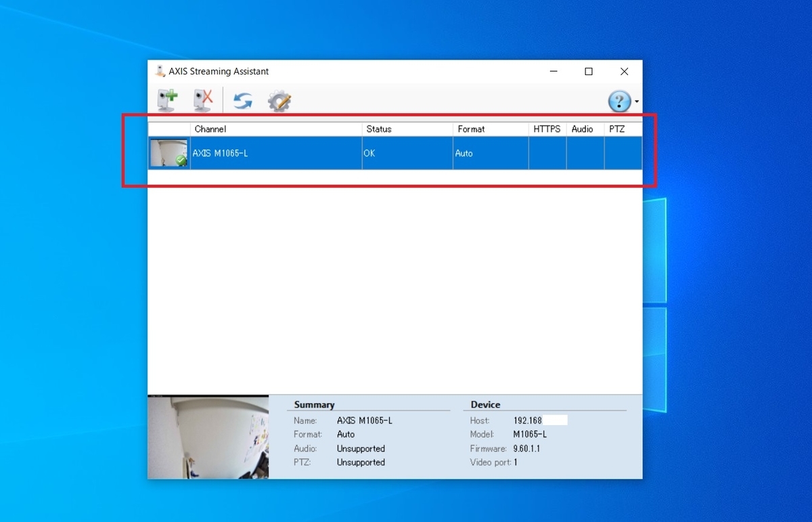Click the Summary heading

314,405
